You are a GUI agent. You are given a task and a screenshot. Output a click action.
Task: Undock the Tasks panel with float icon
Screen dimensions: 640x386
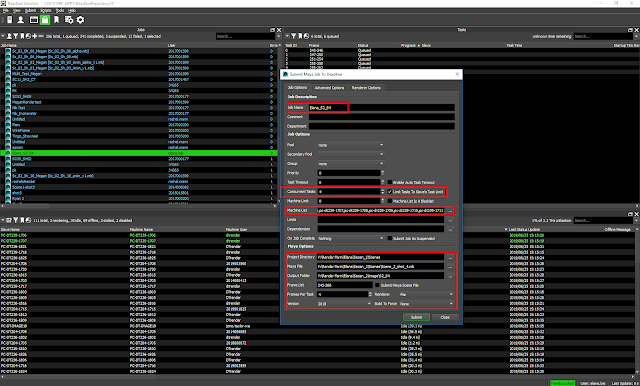tap(631, 30)
